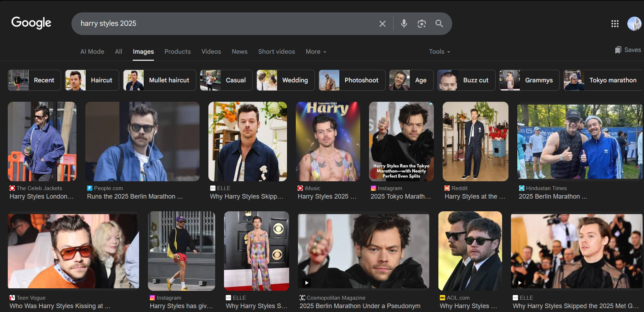This screenshot has height=312, width=644.
Task: Clear the search box text
Action: [x=382, y=24]
